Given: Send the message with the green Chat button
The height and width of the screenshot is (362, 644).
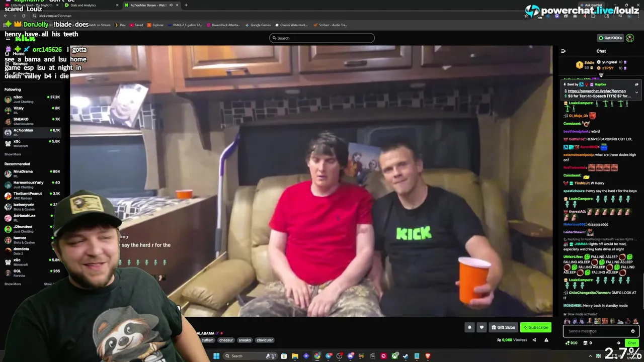Looking at the screenshot, I should (x=631, y=343).
